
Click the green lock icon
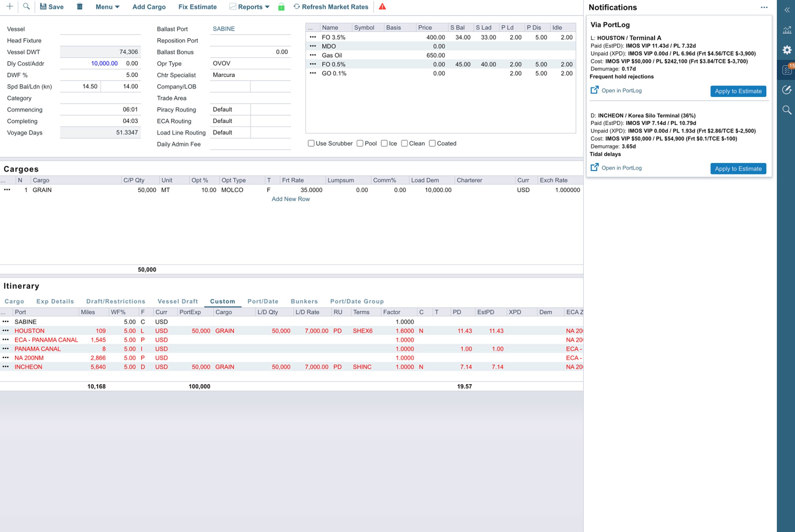(x=281, y=7)
